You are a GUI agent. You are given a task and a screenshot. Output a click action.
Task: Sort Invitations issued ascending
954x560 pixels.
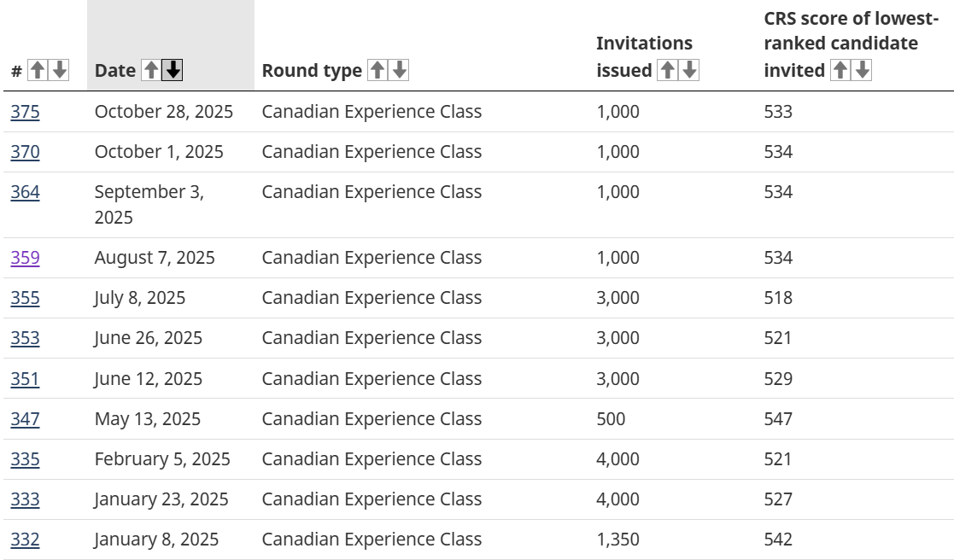(667, 70)
